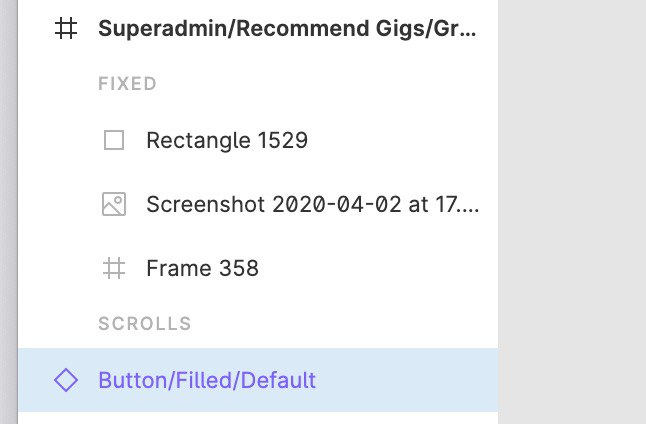
Task: Select the Superadmin/Recommend Gigs top-level frame name
Action: 287,28
